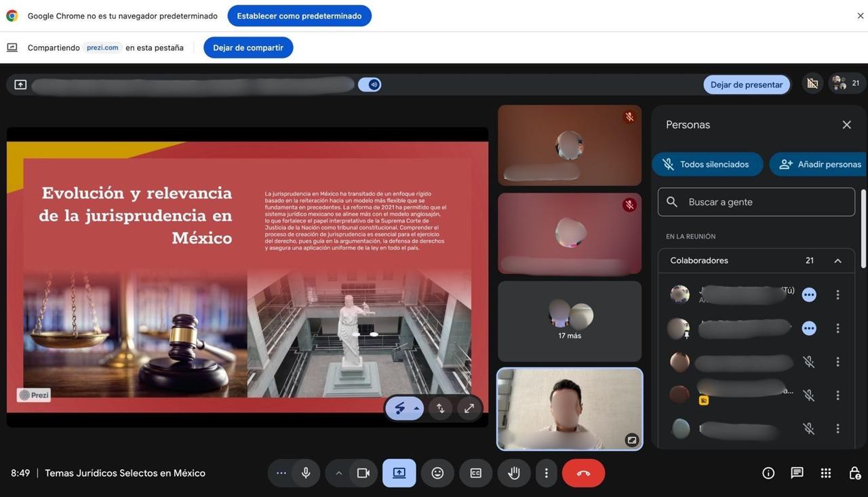868x497 pixels.
Task: Toggle presentation audio switch in top bar
Action: (370, 85)
